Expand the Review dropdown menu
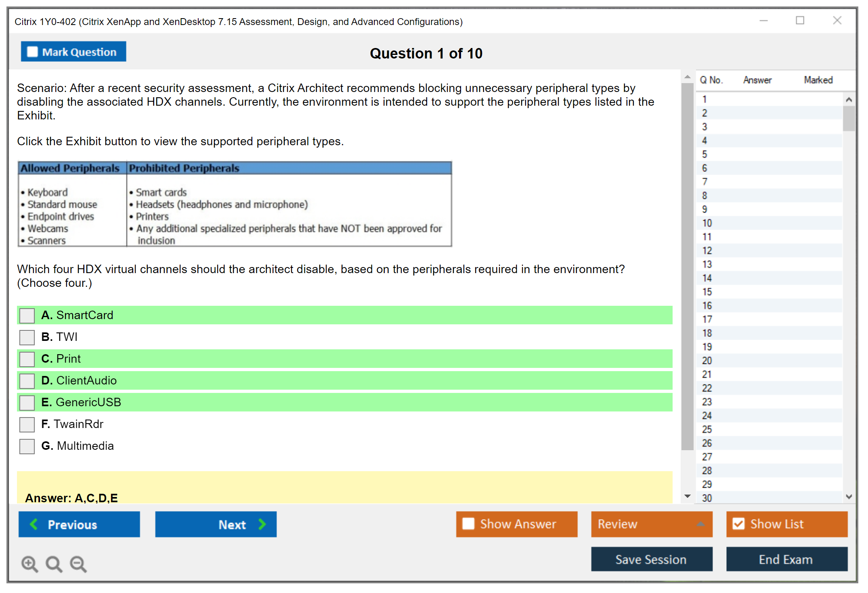The width and height of the screenshot is (868, 593). (700, 524)
